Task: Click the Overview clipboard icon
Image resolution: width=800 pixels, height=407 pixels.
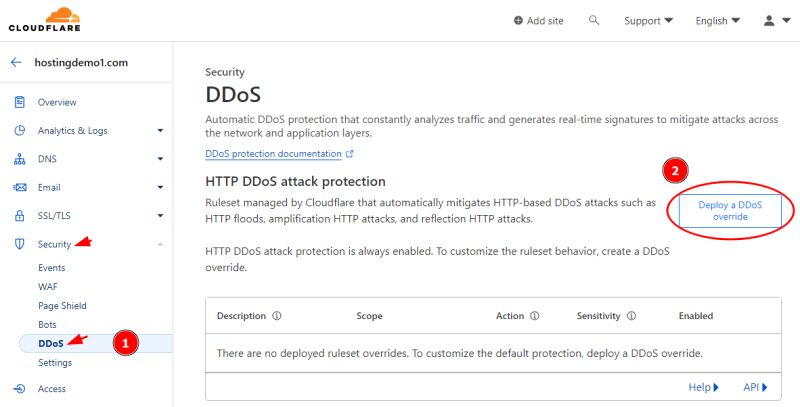Action: pos(19,102)
